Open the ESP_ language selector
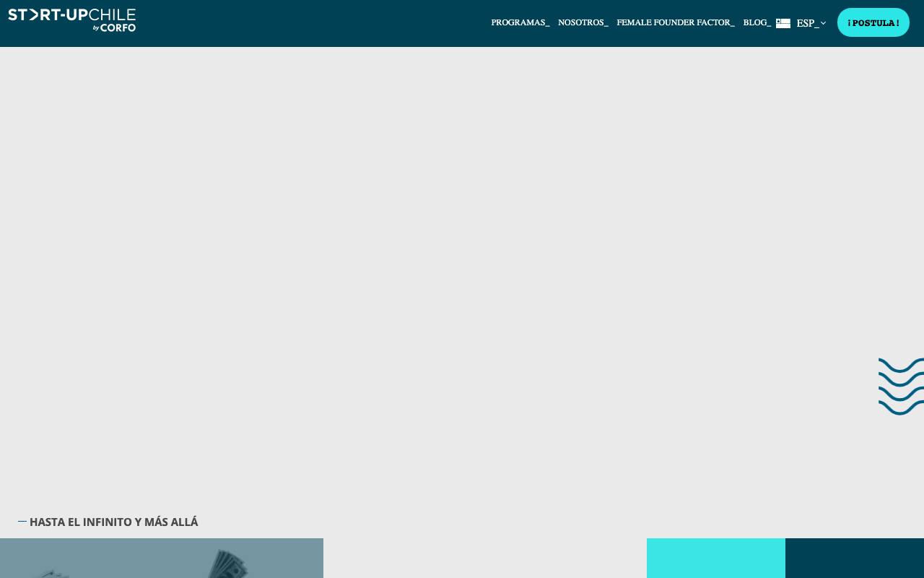This screenshot has width=924, height=578. click(x=807, y=23)
